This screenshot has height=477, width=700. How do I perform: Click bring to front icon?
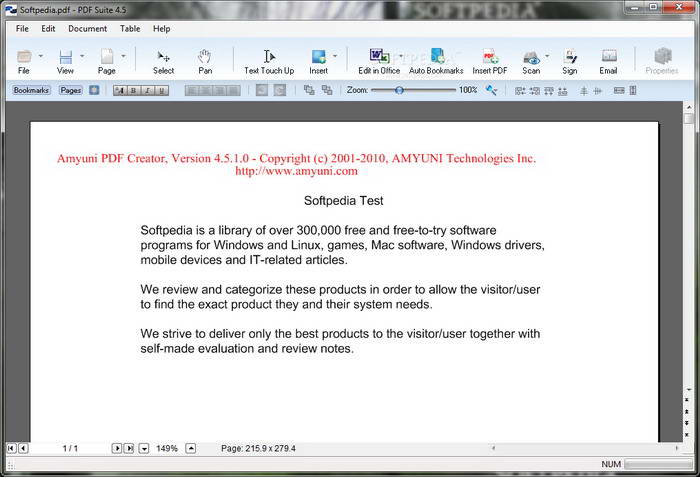click(x=309, y=90)
